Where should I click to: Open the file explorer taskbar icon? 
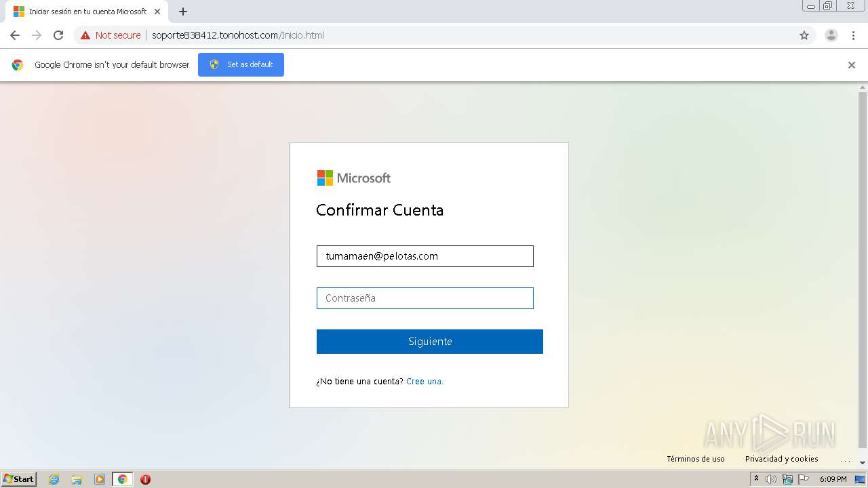(x=77, y=479)
